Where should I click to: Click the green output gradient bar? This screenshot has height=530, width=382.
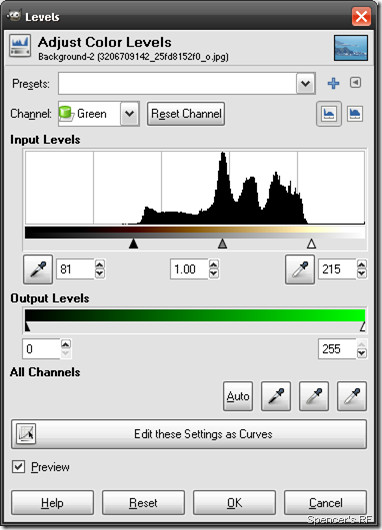[x=195, y=315]
